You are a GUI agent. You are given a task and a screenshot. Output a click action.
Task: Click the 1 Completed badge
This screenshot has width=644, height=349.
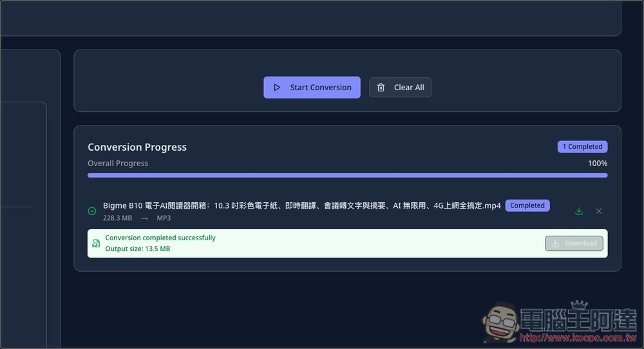582,147
